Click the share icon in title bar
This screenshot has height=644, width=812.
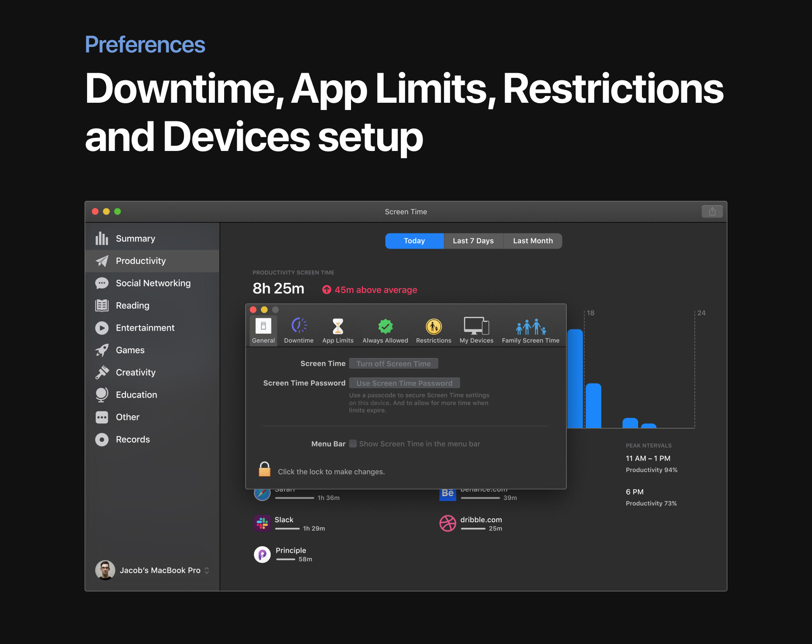pyautogui.click(x=712, y=211)
